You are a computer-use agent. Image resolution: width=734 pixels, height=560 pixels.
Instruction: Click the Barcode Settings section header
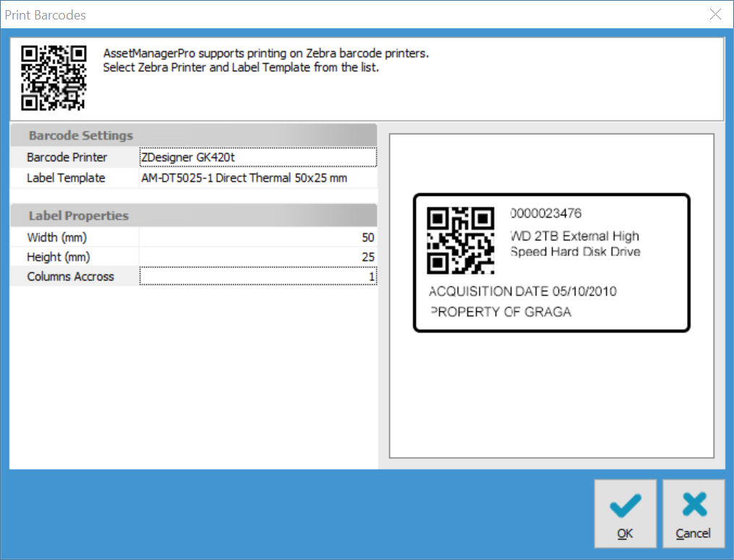click(x=193, y=135)
